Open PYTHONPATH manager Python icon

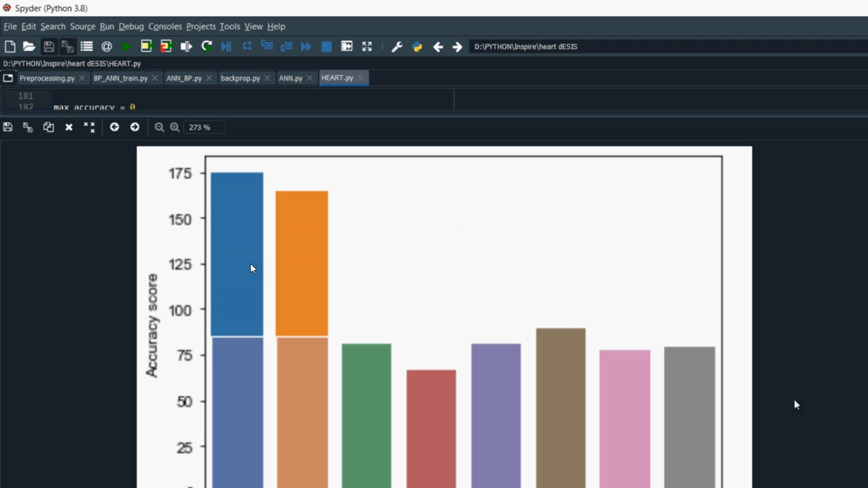(x=417, y=47)
